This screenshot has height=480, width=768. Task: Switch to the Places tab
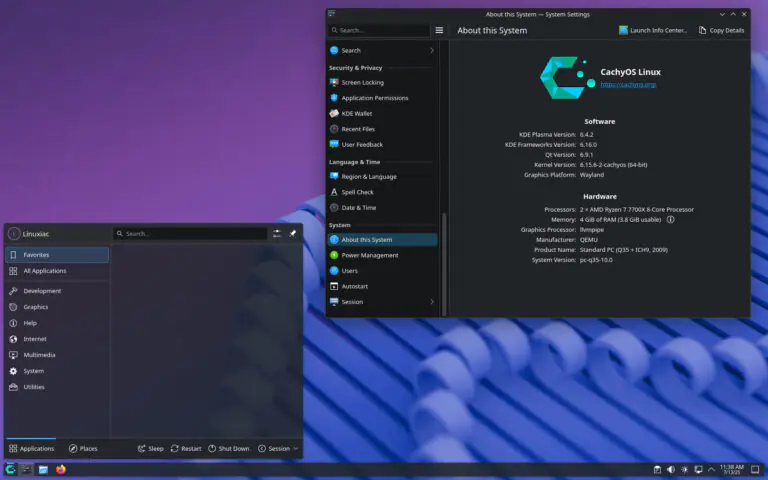click(x=83, y=448)
